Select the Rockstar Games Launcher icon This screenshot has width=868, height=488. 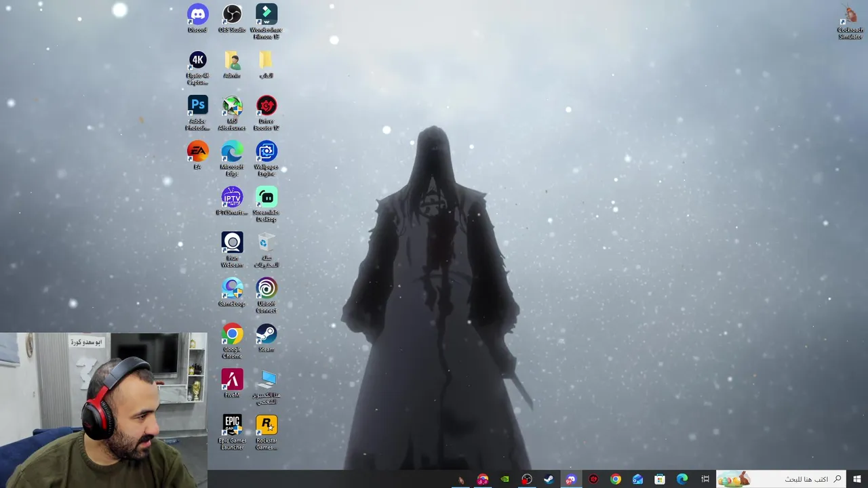tap(267, 432)
